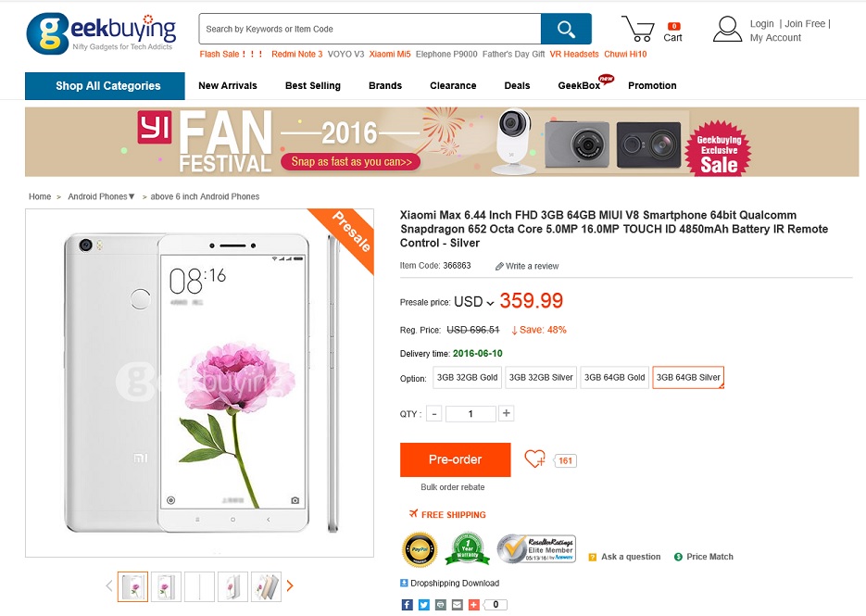Click the user account avatar icon
Image resolution: width=866 pixels, height=616 pixels.
click(x=727, y=29)
